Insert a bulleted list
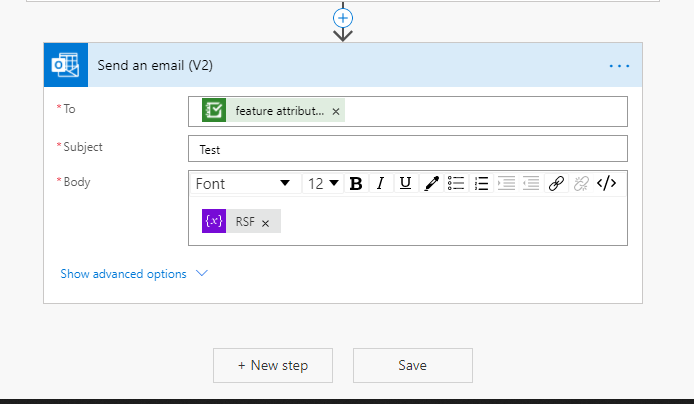The image size is (694, 404). coord(456,183)
